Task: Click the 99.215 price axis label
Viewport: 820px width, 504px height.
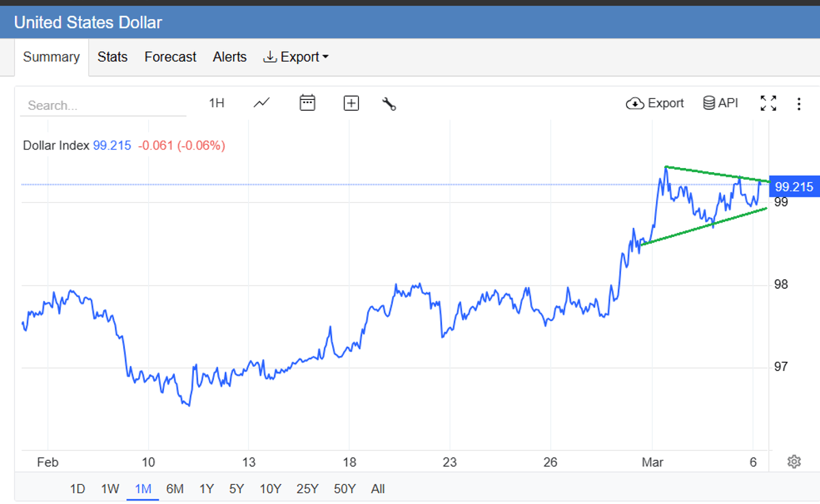Action: coord(794,186)
